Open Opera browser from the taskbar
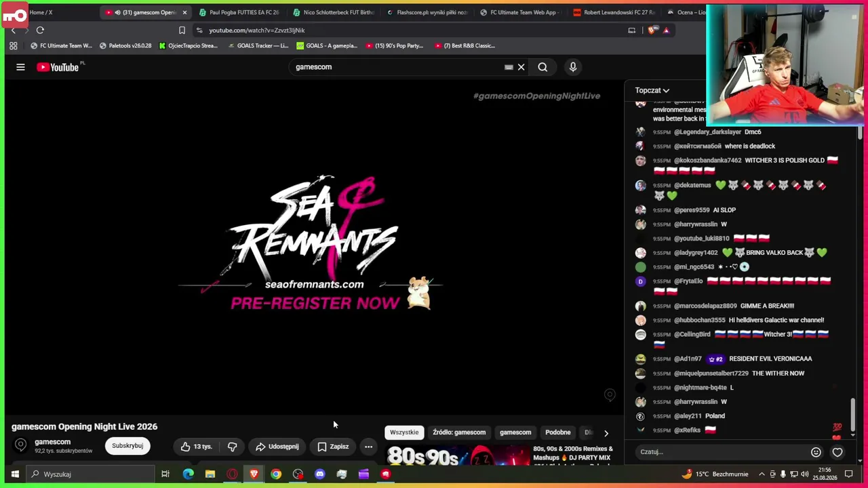The height and width of the screenshot is (488, 868). 232,474
